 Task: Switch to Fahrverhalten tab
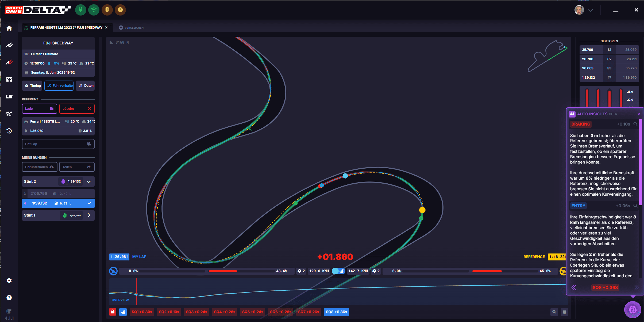(x=59, y=86)
